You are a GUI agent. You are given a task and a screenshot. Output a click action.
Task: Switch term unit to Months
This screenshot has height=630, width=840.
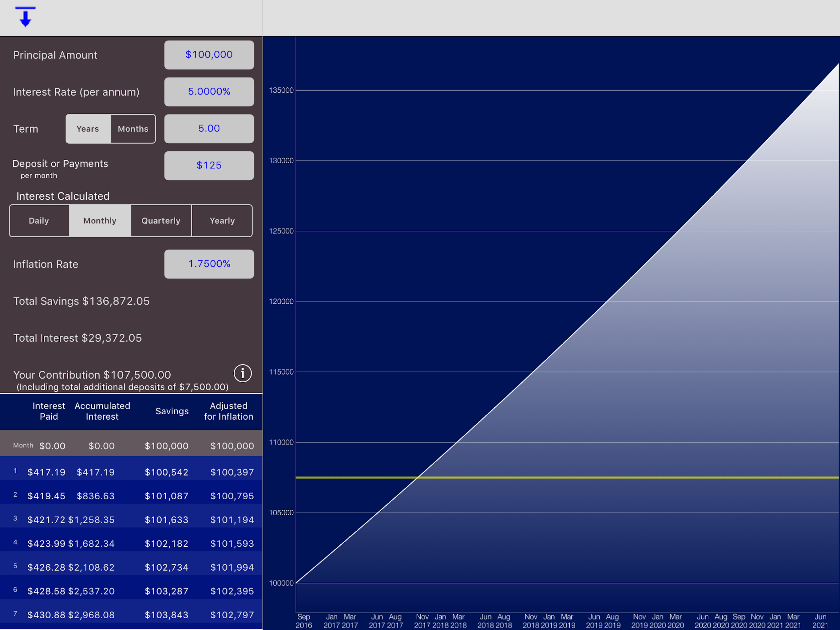[133, 129]
